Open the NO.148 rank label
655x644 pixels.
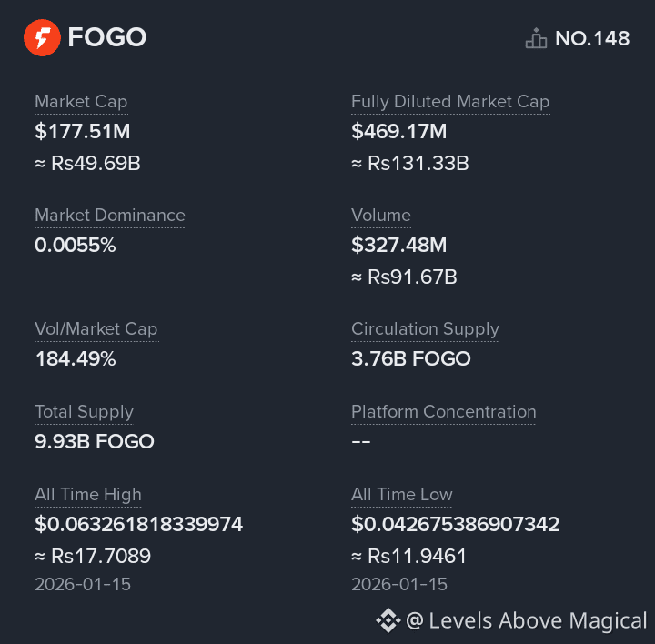(x=592, y=39)
